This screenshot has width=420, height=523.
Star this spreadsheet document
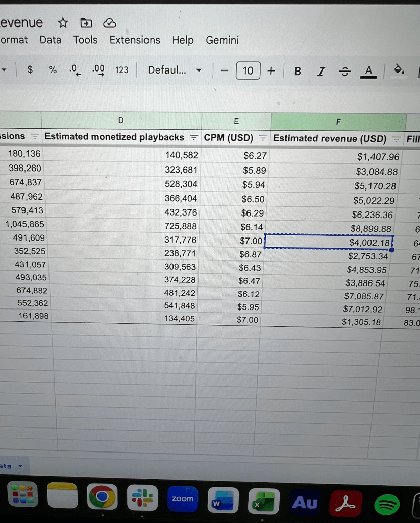63,22
